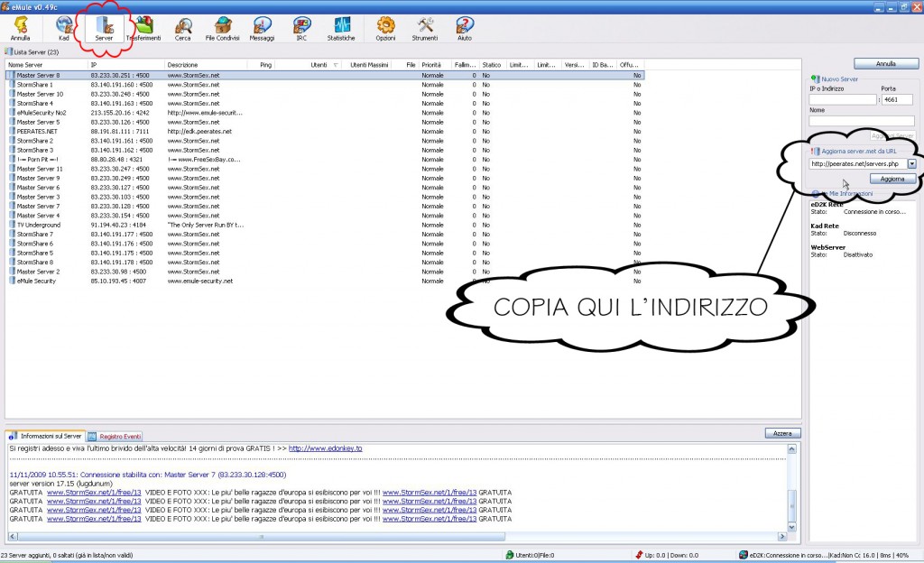924x563 pixels.
Task: Select the Master Server 11 row
Action: point(325,169)
